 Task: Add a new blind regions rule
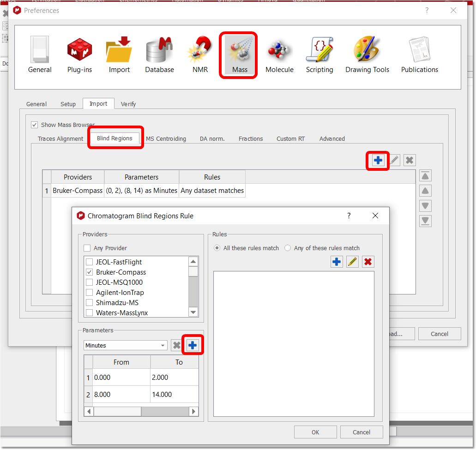coord(378,160)
